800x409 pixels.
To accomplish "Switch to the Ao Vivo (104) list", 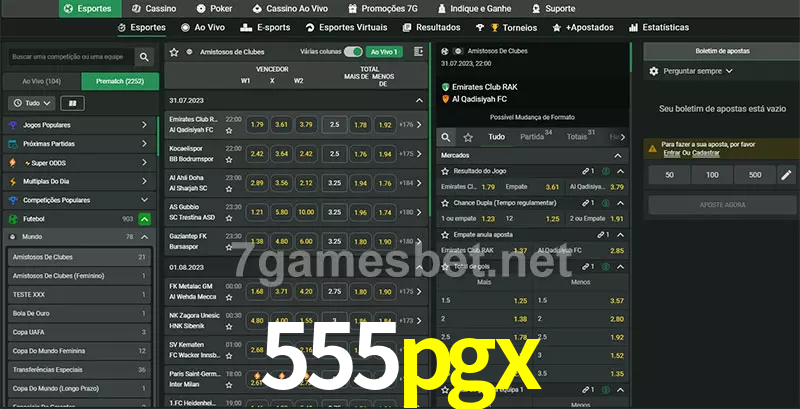I will tap(41, 81).
